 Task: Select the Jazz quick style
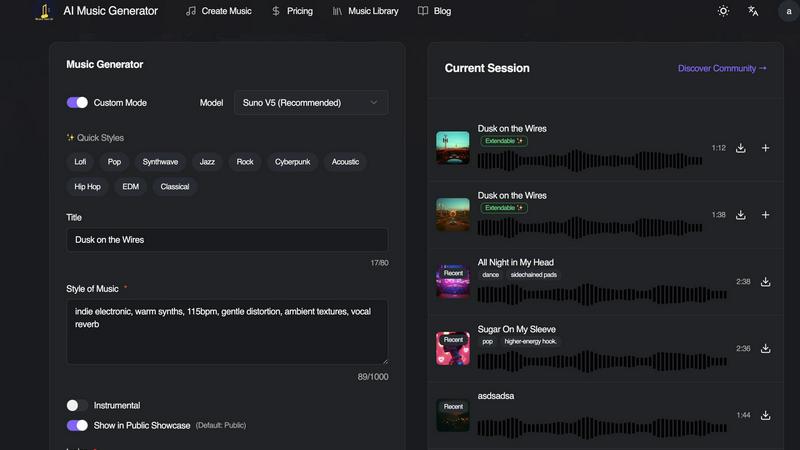(x=207, y=162)
